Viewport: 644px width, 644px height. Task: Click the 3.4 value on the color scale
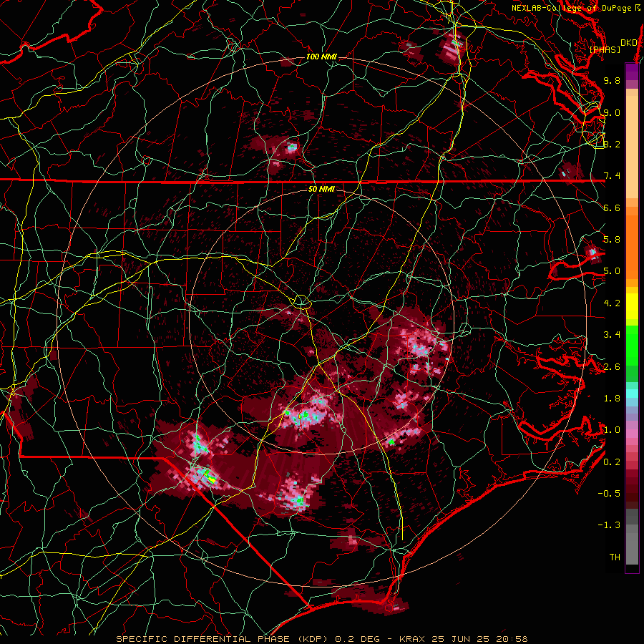point(612,335)
